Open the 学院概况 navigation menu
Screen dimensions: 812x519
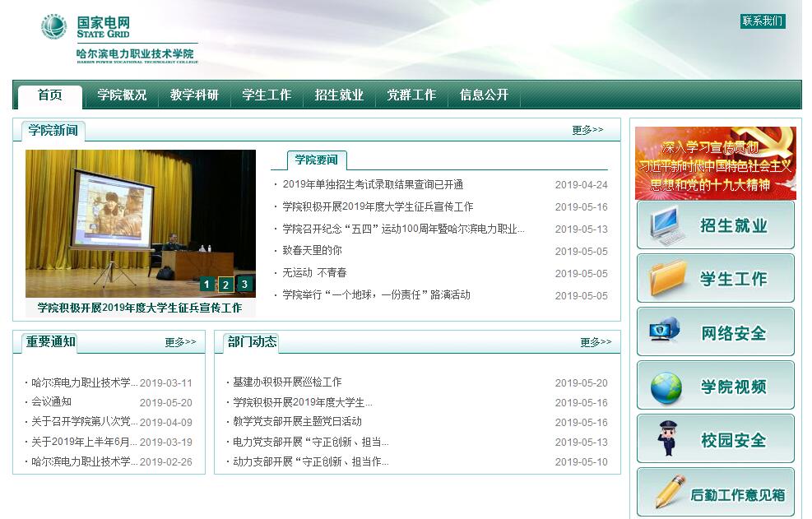pyautogui.click(x=122, y=95)
